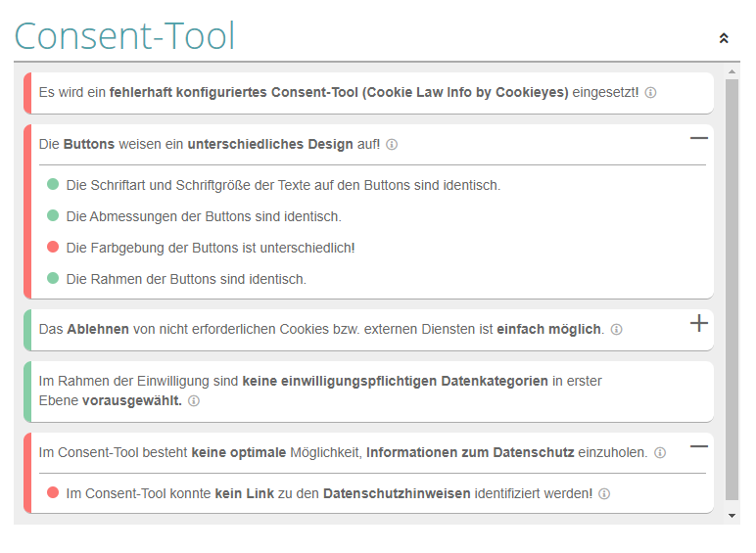
Task: Click info icon after 'vorausgewählt' text
Action: coord(194,401)
